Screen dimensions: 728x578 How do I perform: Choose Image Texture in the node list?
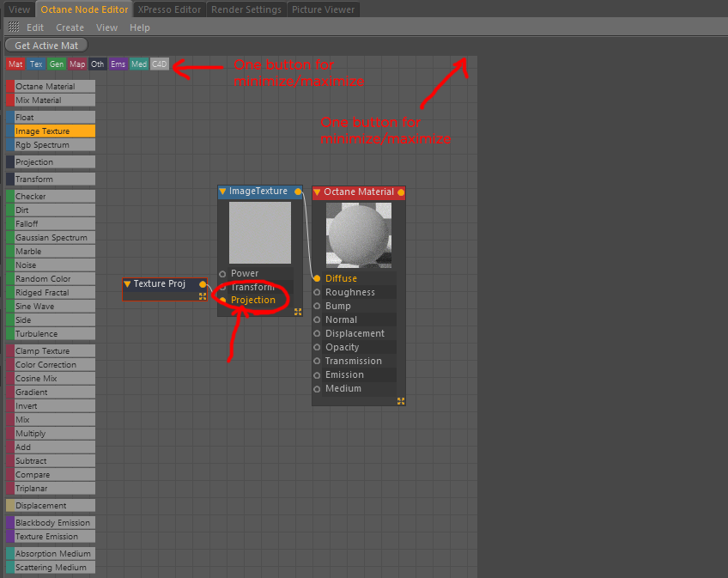(x=51, y=131)
